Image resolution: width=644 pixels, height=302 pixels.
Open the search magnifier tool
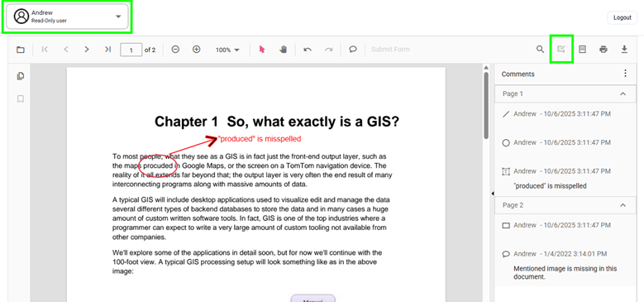pos(540,50)
